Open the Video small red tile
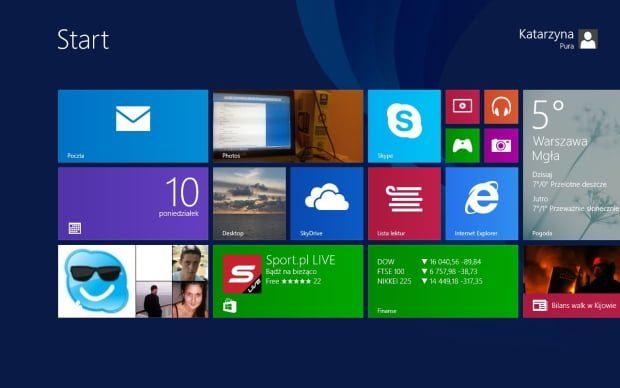This screenshot has height=388, width=620. pos(463,107)
